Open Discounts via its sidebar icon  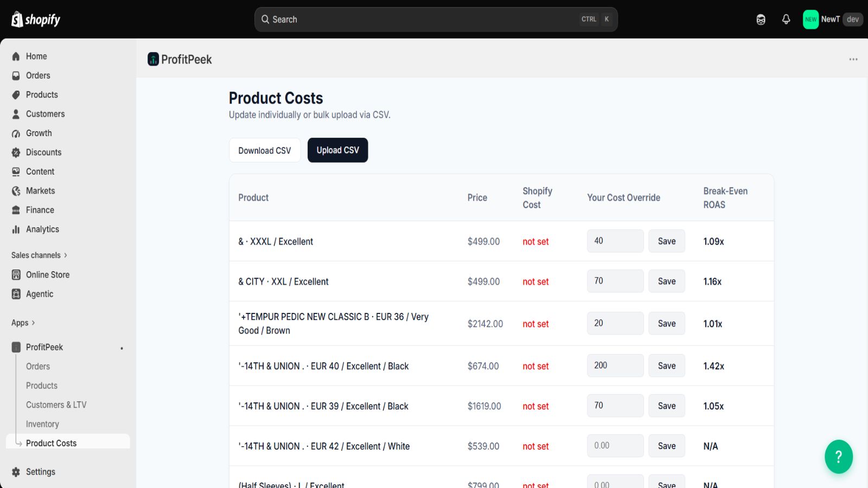coord(16,152)
